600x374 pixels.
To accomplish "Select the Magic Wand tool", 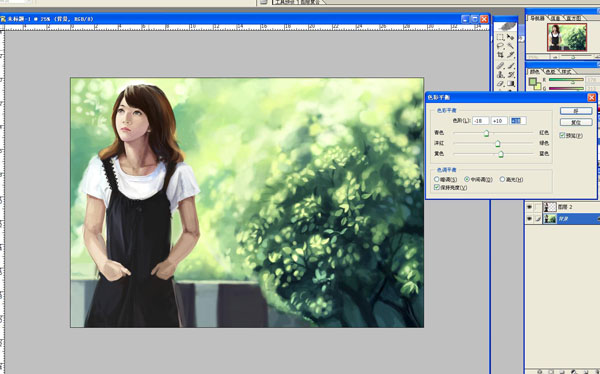I will (x=510, y=46).
